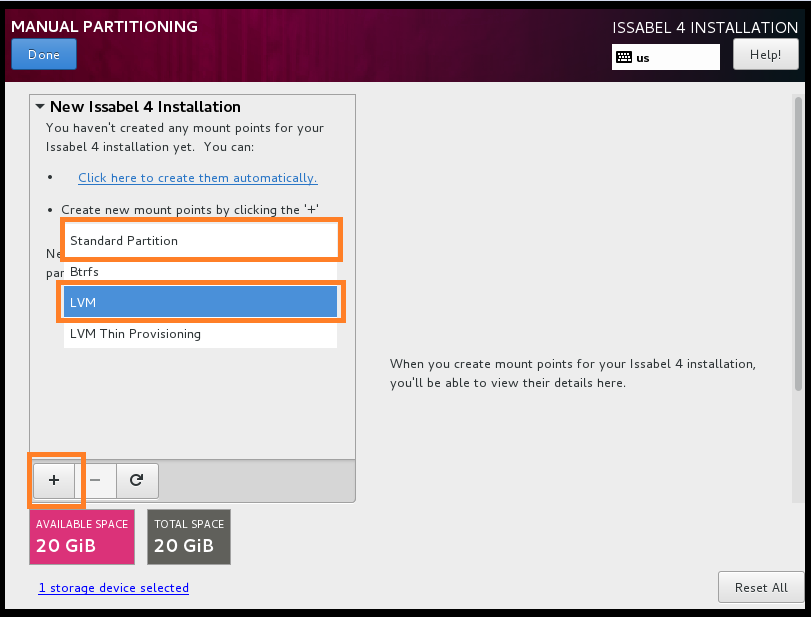
Task: Click the reload storage configuration icon
Action: point(137,480)
